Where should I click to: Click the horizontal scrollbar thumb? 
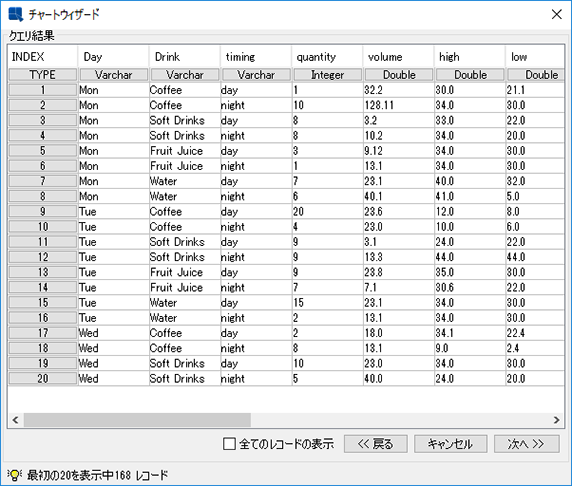(137, 420)
